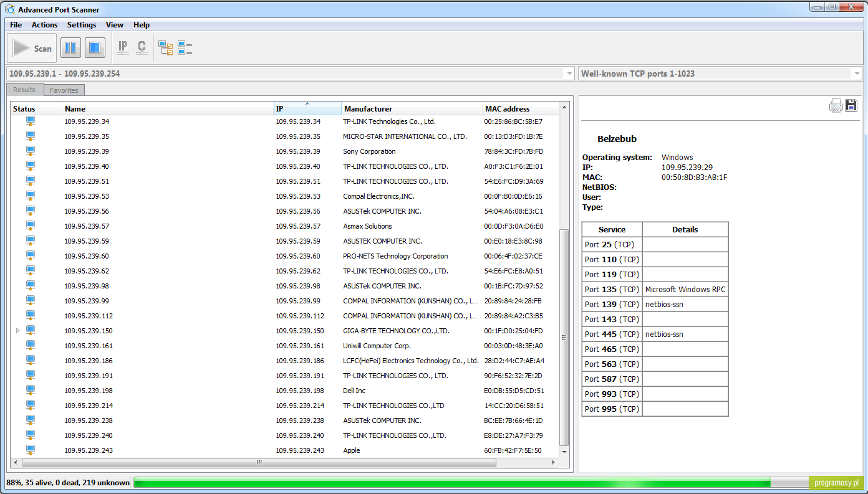Click the Port 25 (TCP) service cell
The width and height of the screenshot is (868, 494).
pos(612,244)
